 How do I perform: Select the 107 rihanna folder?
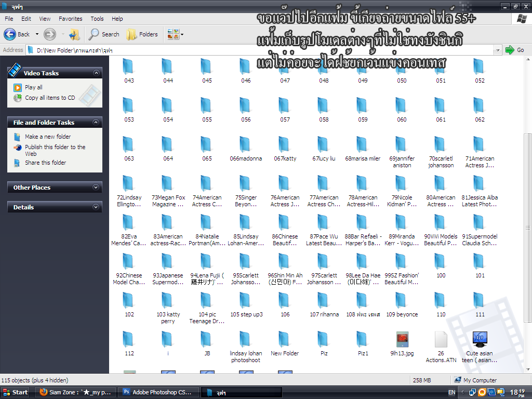324,304
